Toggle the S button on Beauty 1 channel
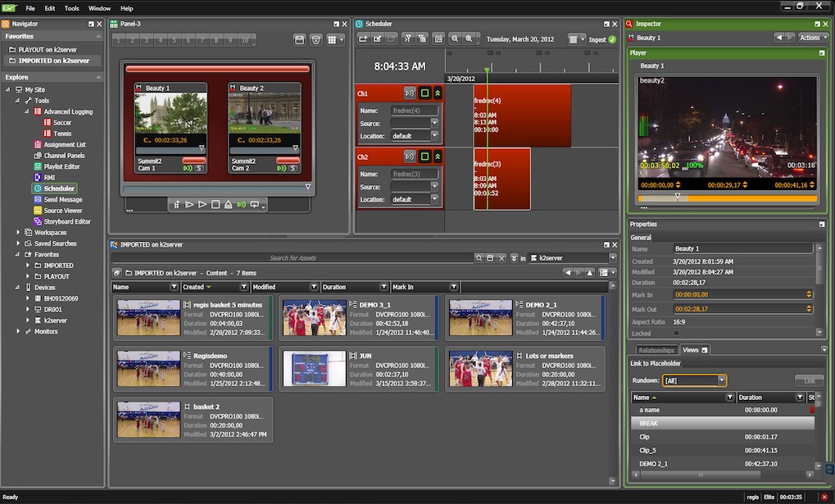The width and height of the screenshot is (835, 504). click(x=198, y=168)
